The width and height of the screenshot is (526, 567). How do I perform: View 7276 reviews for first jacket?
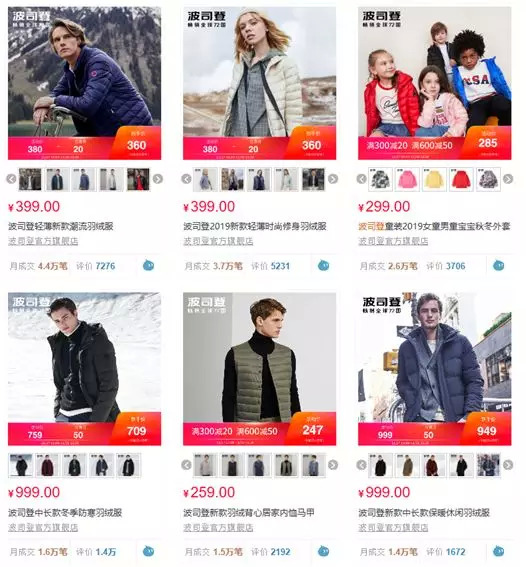tap(105, 266)
